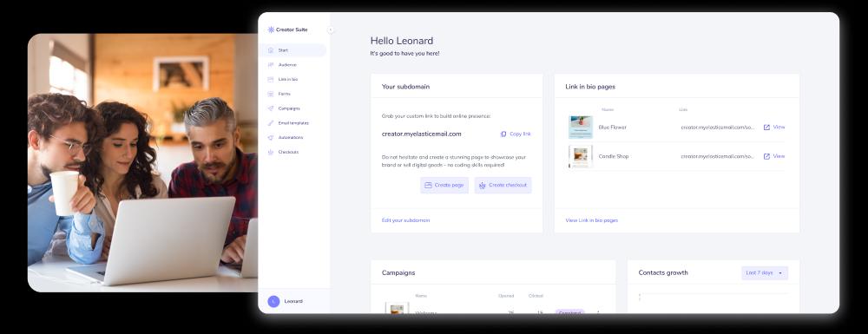Select the Candle Shop page name
The height and width of the screenshot is (334, 868).
[614, 156]
